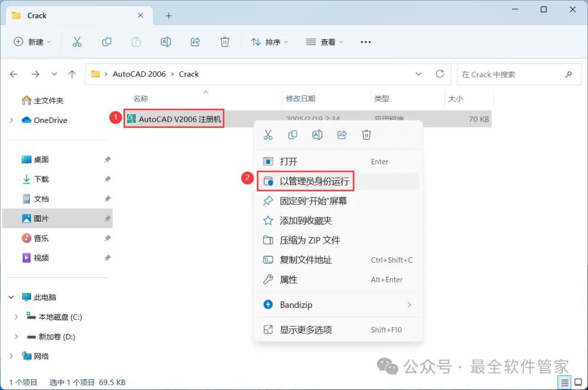Expand 新加卷 (D:) in the tree
The height and width of the screenshot is (390, 588).
(16, 337)
